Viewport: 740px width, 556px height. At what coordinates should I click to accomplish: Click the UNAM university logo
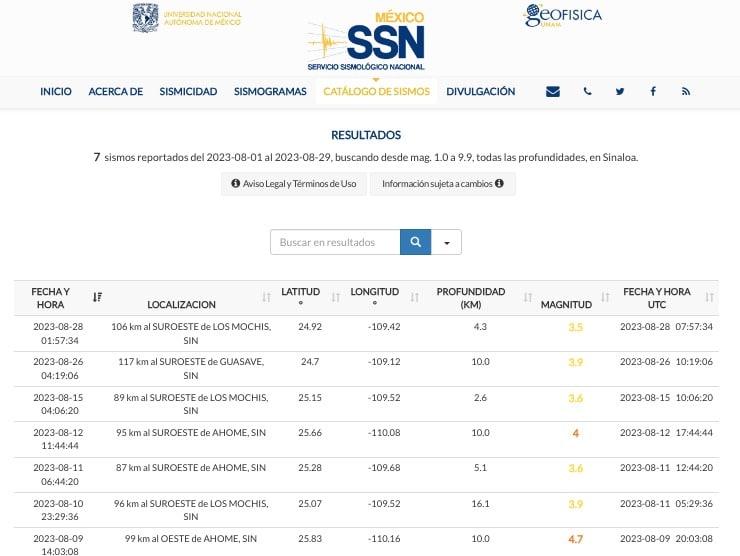pyautogui.click(x=187, y=18)
